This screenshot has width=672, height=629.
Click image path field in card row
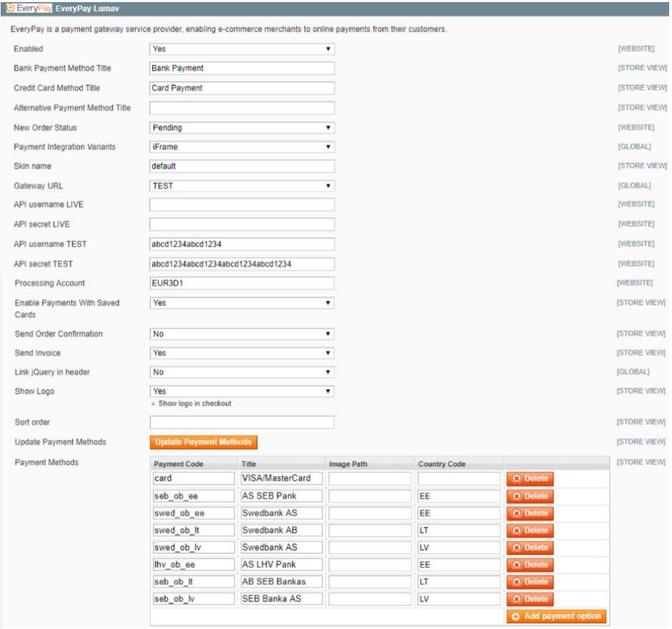(x=371, y=478)
